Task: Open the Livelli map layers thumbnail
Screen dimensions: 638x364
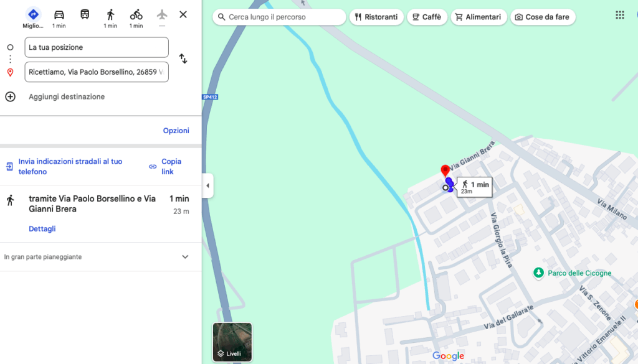Action: (x=232, y=342)
